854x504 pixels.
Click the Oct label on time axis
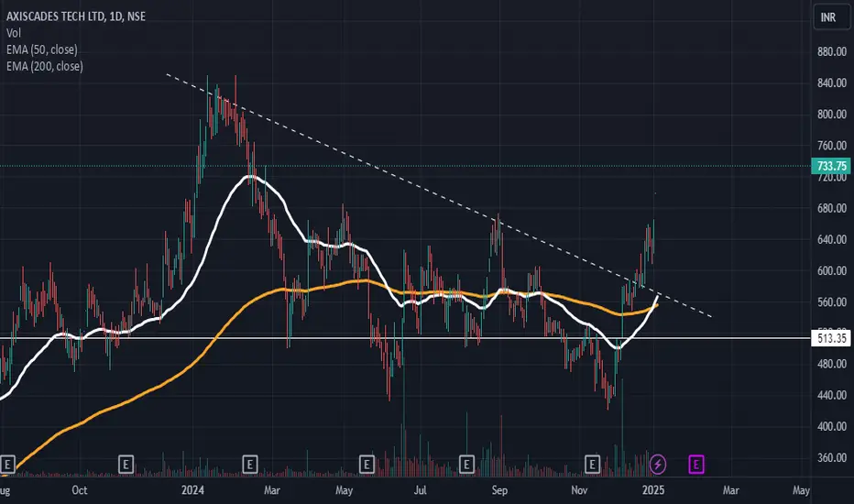(80, 490)
